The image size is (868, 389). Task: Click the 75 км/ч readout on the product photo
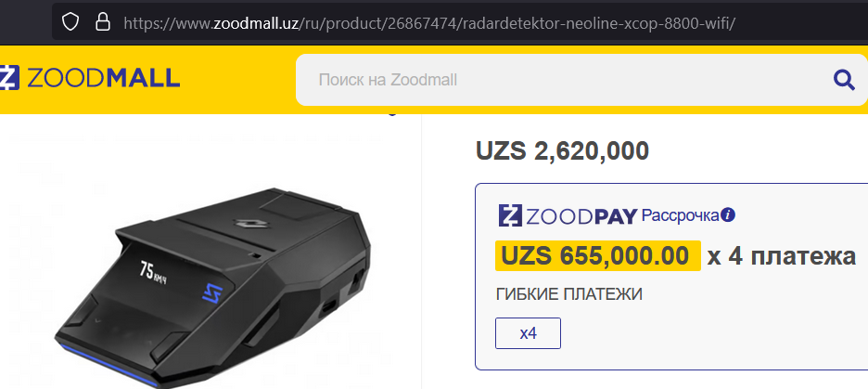(153, 272)
